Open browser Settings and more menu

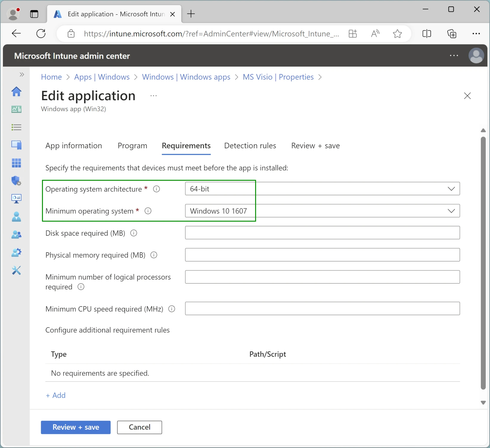click(476, 34)
